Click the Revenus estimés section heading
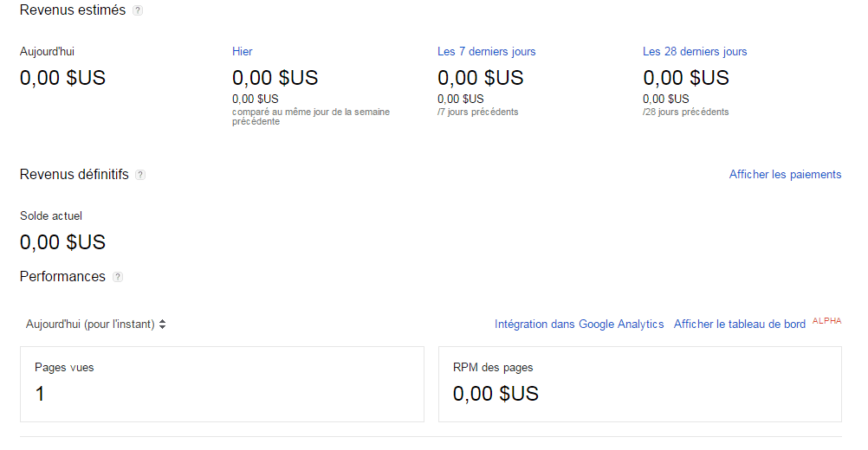Image resolution: width=868 pixels, height=450 pixels. [73, 10]
